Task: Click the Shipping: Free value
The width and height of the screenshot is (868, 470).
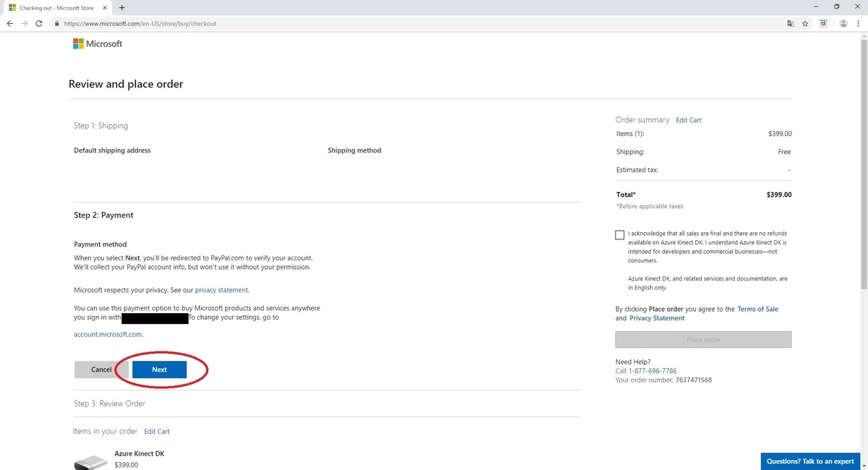Action: pos(784,152)
